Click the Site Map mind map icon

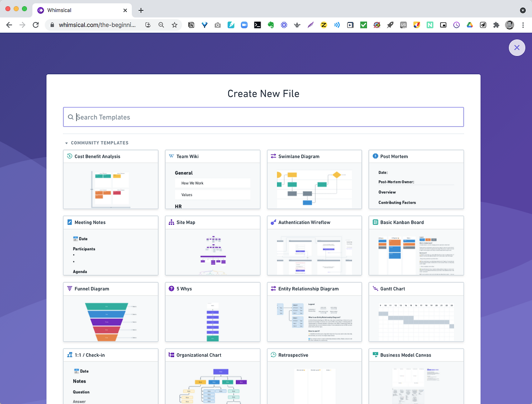[x=171, y=222]
